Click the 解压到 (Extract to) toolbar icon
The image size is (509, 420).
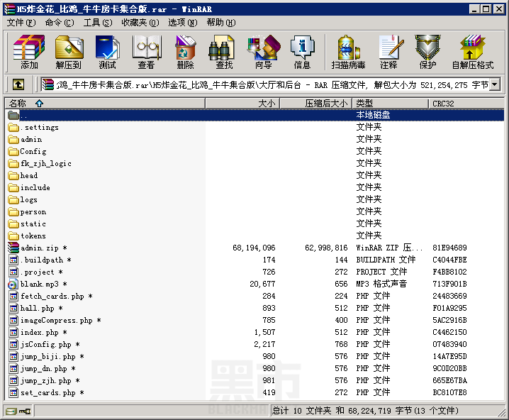(x=69, y=52)
